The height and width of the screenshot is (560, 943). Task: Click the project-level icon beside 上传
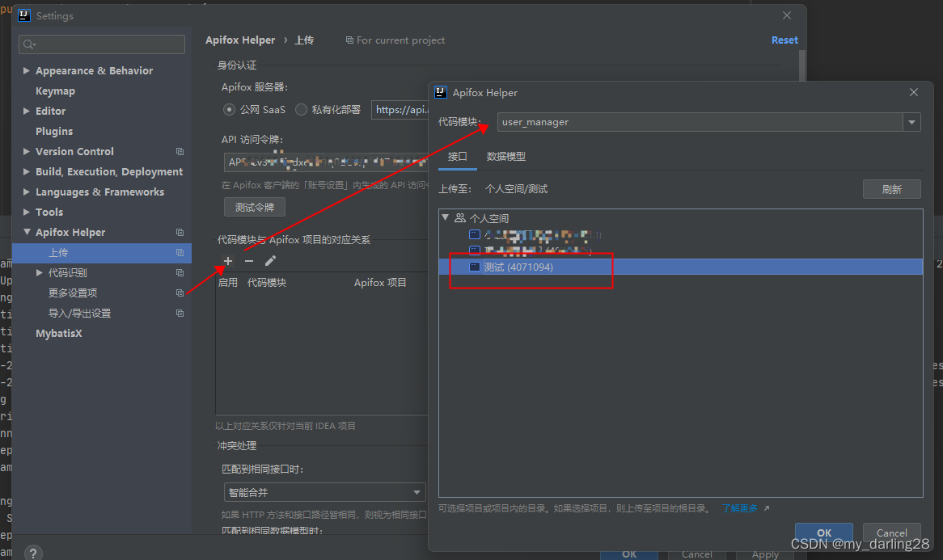pos(180,252)
